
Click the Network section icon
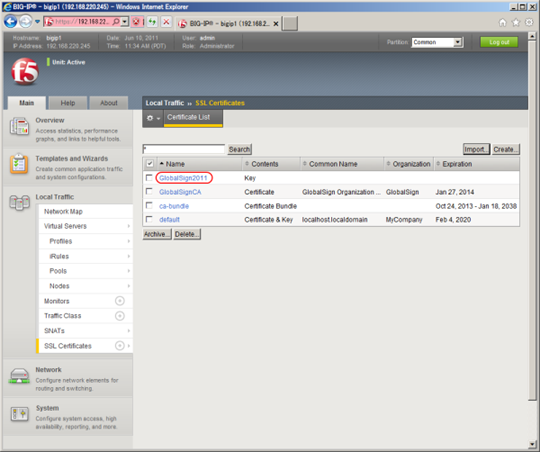(19, 376)
